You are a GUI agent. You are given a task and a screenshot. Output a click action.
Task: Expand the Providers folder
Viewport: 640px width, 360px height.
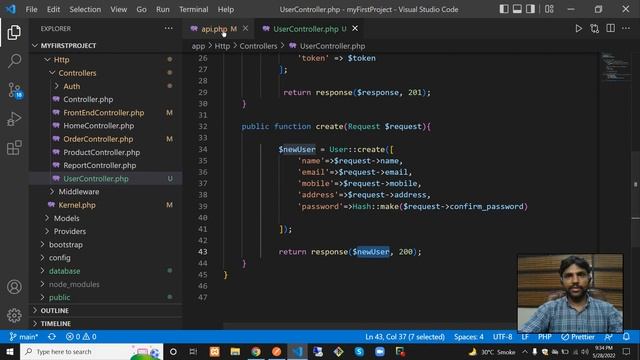coord(106,231)
